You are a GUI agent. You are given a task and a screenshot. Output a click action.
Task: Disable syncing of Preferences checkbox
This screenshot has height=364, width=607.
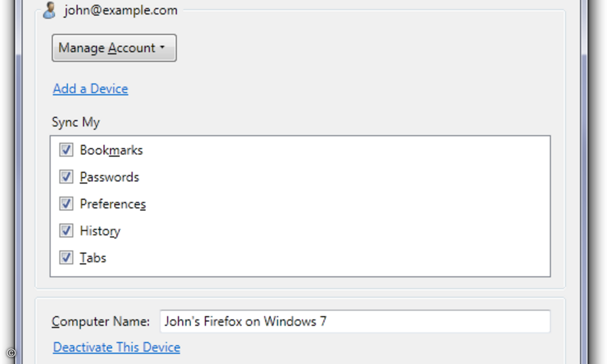[66, 204]
